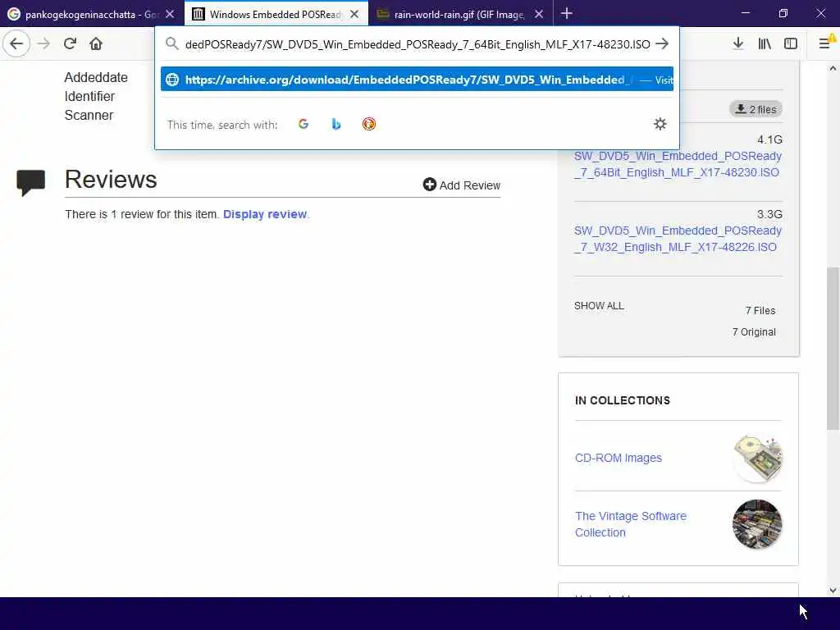Open search settings gear in URL dropdown
Image resolution: width=840 pixels, height=630 pixels.
point(660,125)
